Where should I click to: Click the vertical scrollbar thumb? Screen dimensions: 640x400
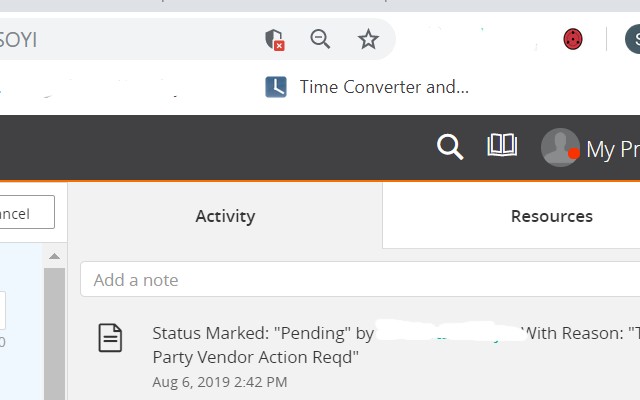[55, 330]
